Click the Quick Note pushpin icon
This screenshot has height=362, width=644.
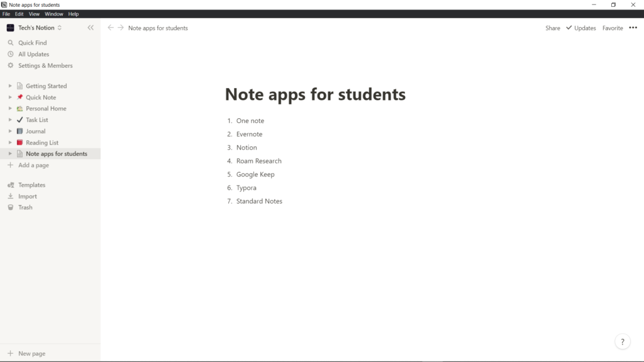click(x=19, y=97)
